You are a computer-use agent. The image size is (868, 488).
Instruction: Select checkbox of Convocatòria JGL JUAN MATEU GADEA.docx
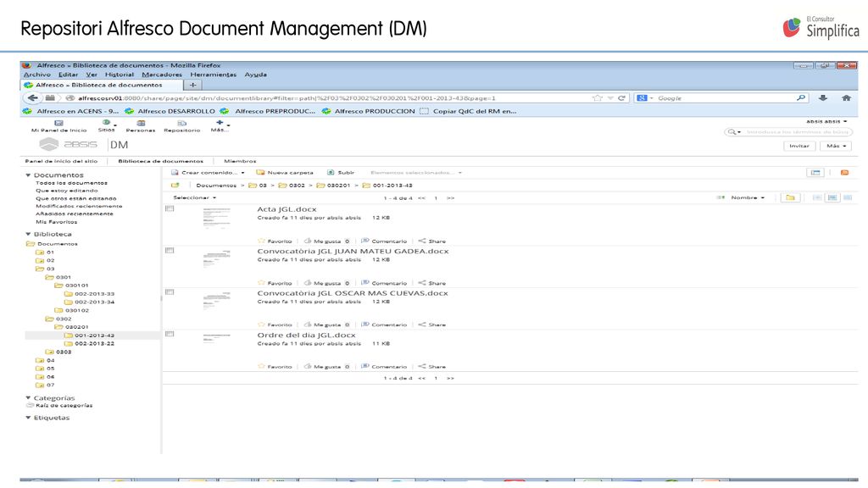coord(170,250)
